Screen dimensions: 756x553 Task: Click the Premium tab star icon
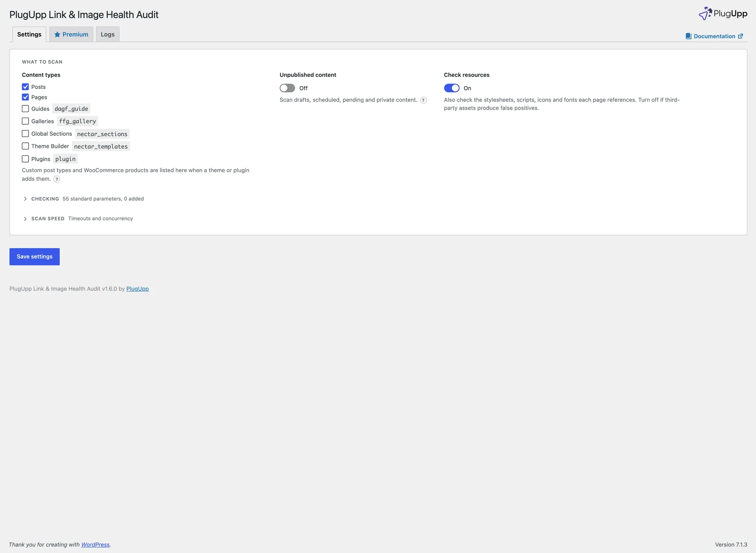(x=57, y=35)
